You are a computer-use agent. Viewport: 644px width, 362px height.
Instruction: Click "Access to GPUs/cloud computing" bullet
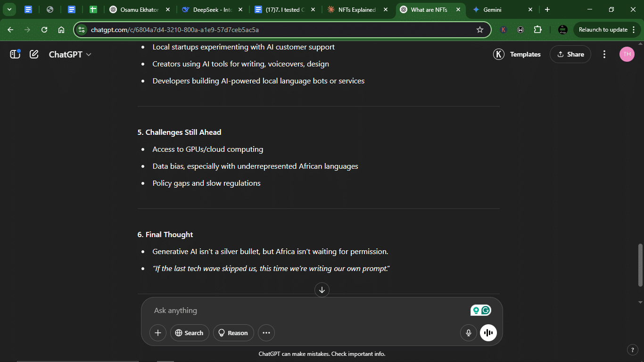pyautogui.click(x=208, y=149)
